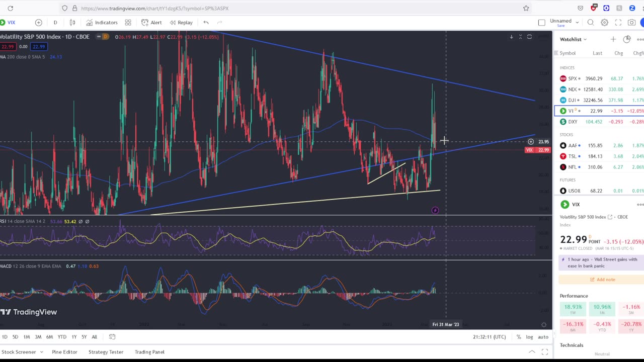Select DXY row in watchlist

(599, 122)
